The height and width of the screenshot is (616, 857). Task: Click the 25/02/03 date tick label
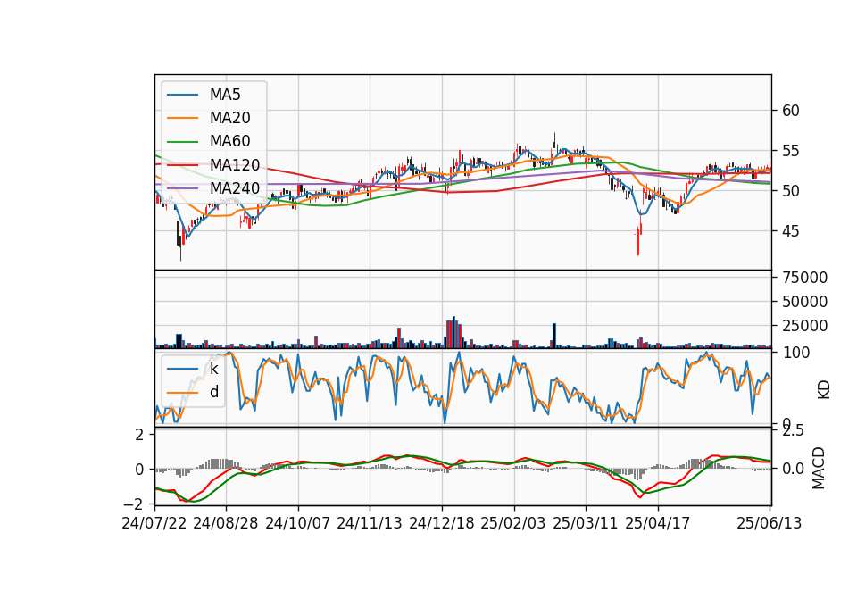(513, 523)
